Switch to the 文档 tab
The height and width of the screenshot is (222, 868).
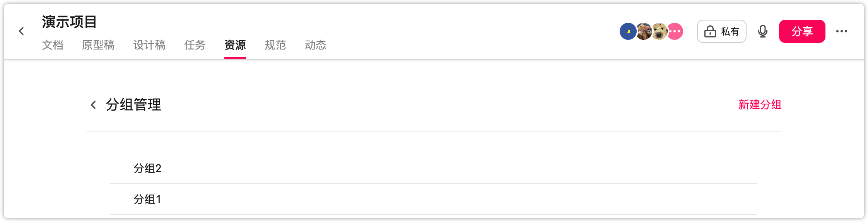point(53,45)
